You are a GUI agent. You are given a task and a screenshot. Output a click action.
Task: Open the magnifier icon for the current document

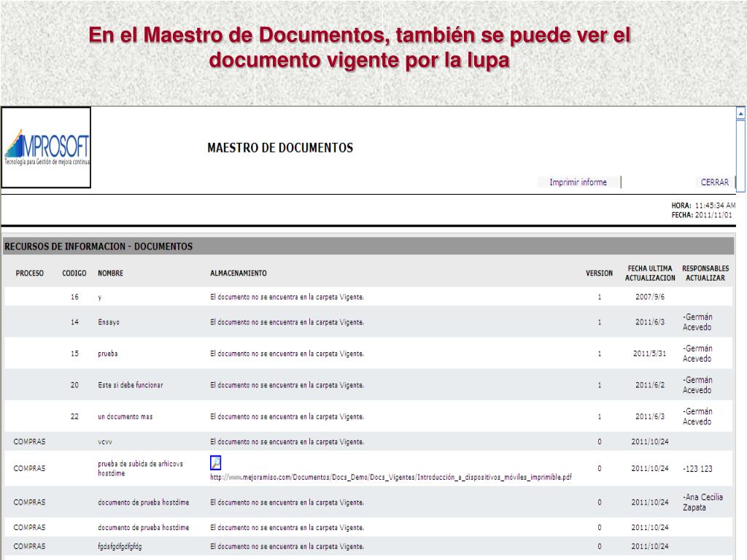(215, 462)
